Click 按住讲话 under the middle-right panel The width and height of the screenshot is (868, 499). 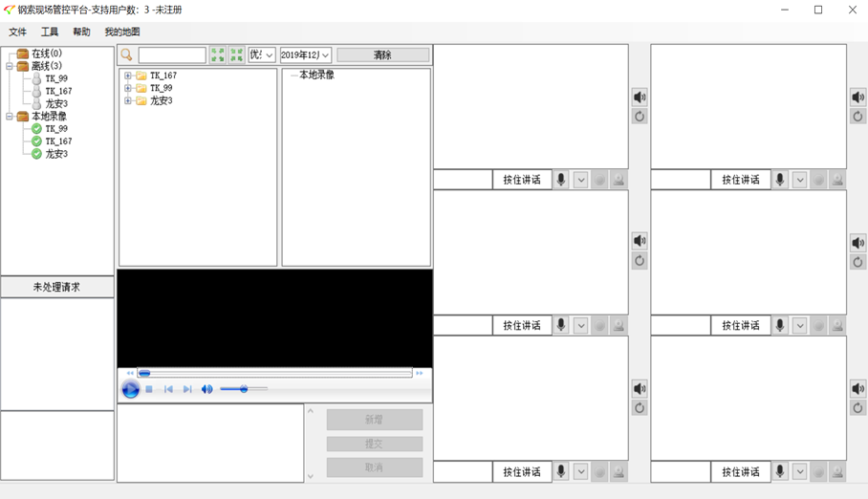[x=741, y=325]
